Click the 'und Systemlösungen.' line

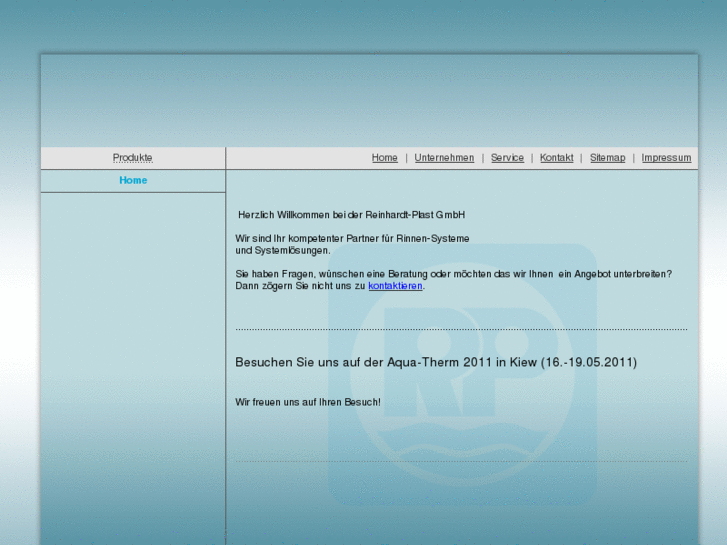pos(283,250)
